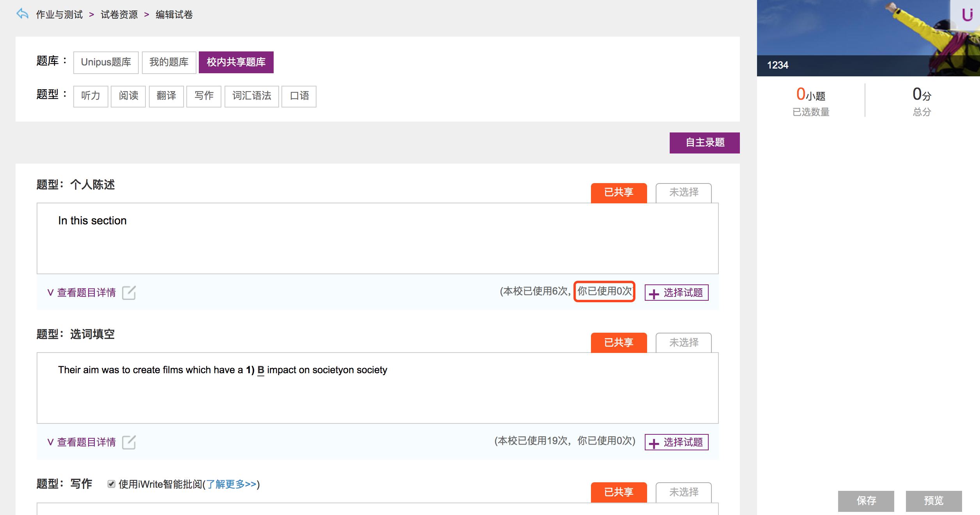This screenshot has height=515, width=980.
Task: Switch to Unipus题库 tab
Action: point(106,62)
